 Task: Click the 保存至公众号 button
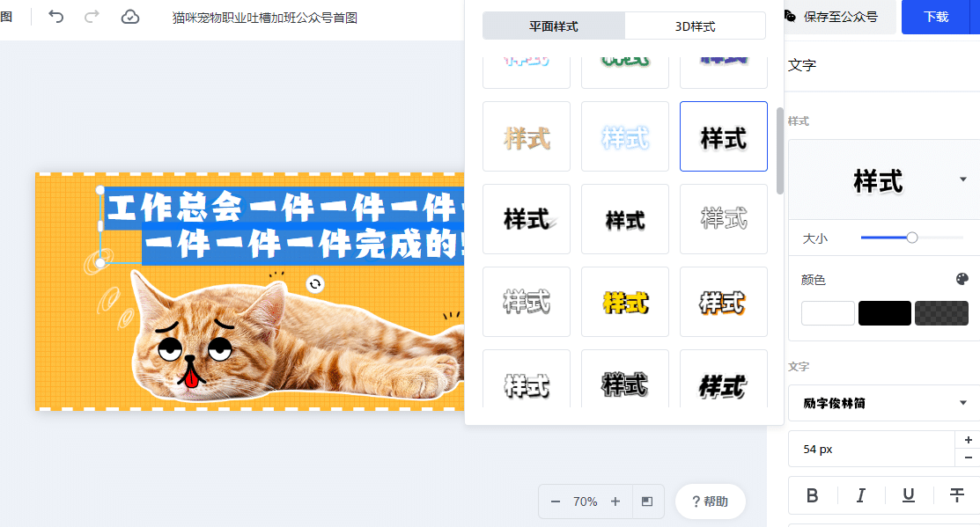[x=833, y=17]
